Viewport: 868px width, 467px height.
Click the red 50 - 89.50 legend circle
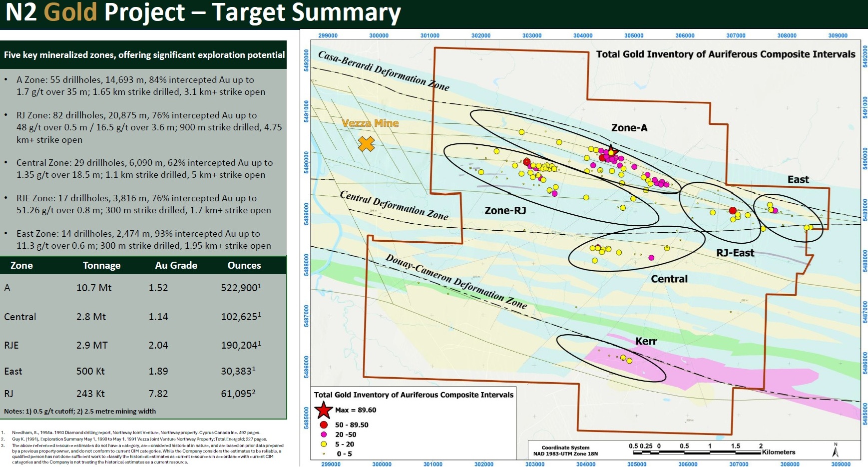point(324,425)
